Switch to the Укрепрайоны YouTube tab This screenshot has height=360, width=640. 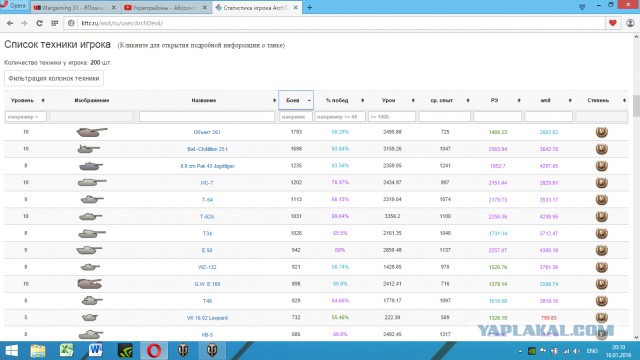point(166,8)
